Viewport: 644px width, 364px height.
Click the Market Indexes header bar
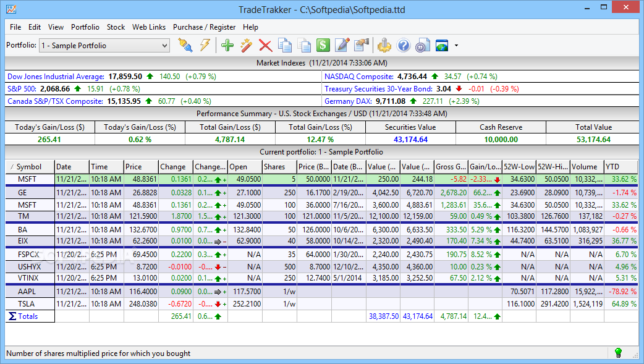click(x=322, y=63)
